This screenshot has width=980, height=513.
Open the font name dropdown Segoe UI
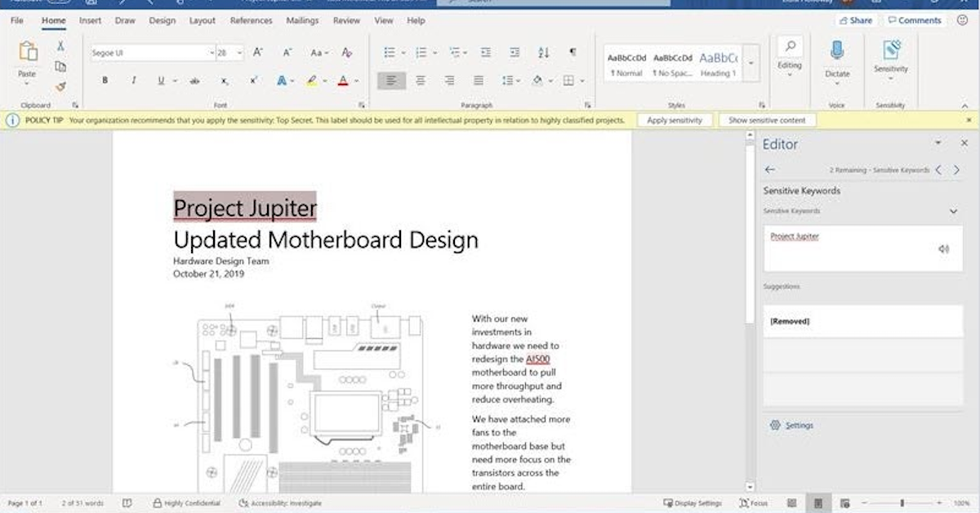(x=211, y=53)
